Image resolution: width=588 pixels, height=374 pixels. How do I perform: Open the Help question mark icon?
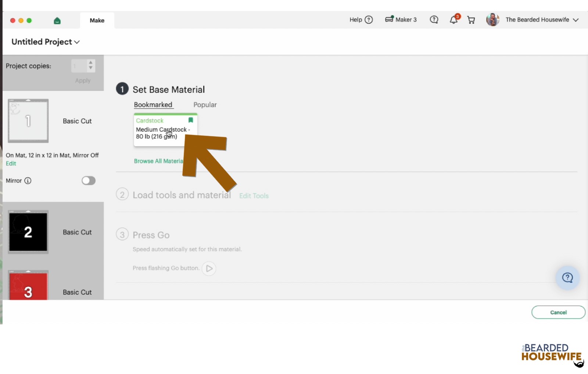click(369, 20)
